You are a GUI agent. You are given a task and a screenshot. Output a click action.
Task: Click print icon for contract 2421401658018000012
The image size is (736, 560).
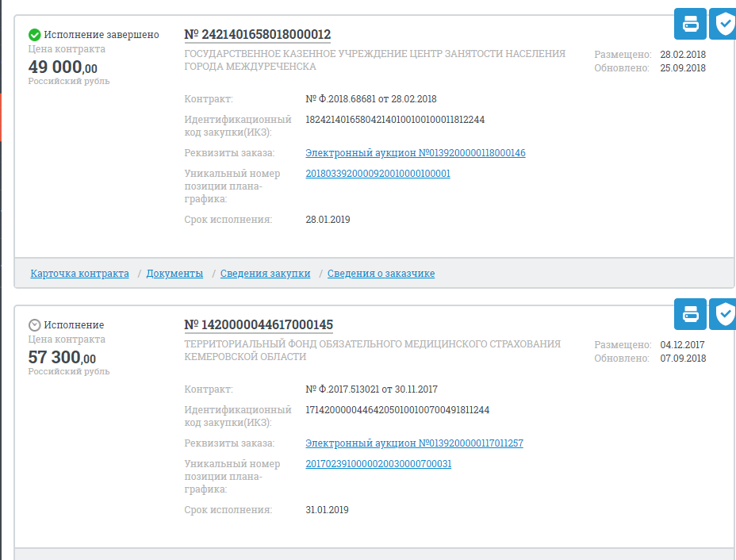pyautogui.click(x=690, y=25)
